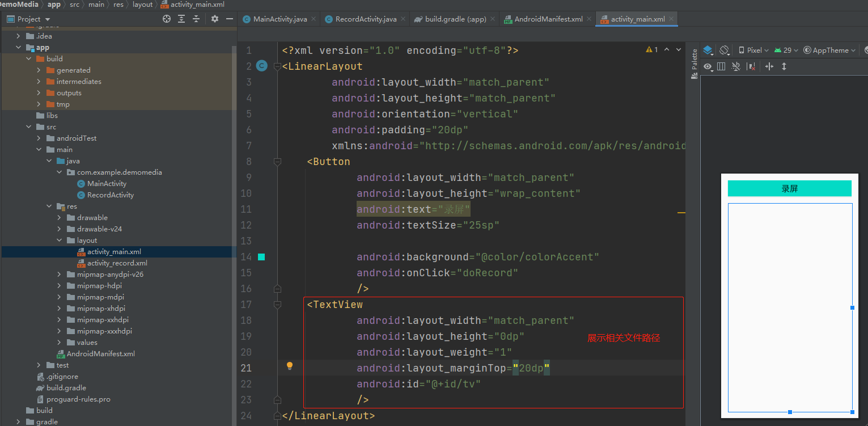Image resolution: width=868 pixels, height=426 pixels.
Task: Open the Pixel device dropdown
Action: (x=753, y=50)
